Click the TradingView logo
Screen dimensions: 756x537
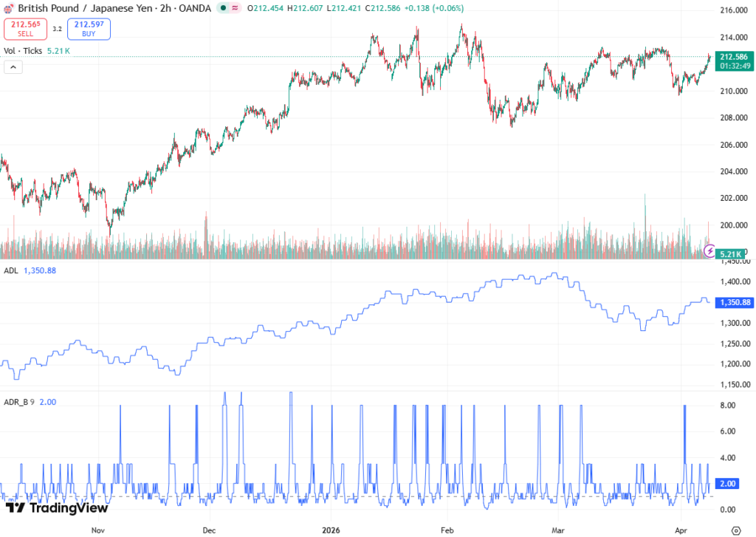[57, 507]
